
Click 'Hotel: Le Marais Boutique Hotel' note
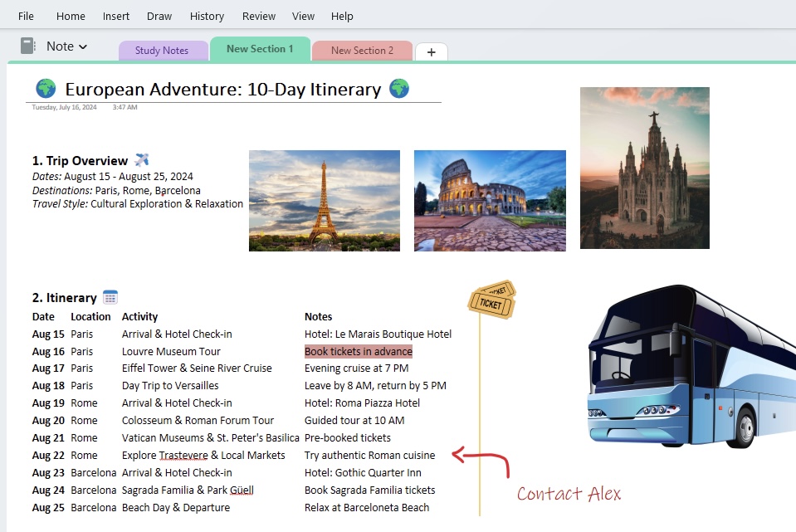tap(378, 334)
